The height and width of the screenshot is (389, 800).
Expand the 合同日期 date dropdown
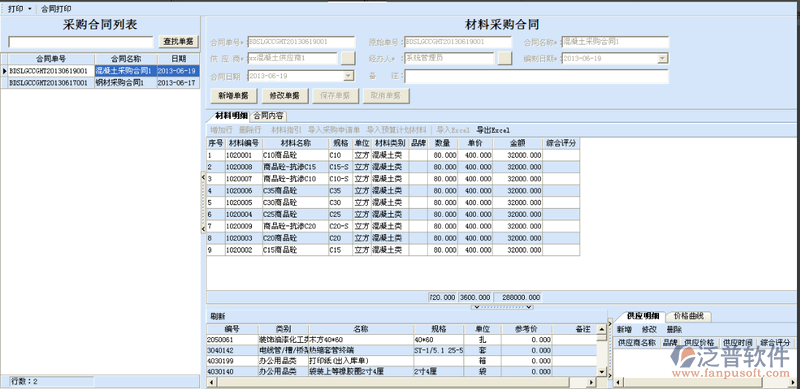(x=348, y=76)
